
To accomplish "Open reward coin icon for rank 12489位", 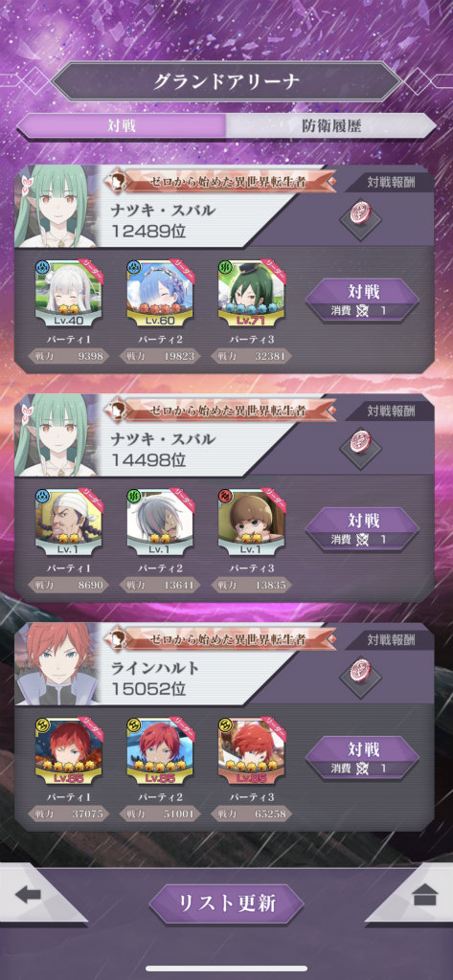I will pyautogui.click(x=361, y=212).
